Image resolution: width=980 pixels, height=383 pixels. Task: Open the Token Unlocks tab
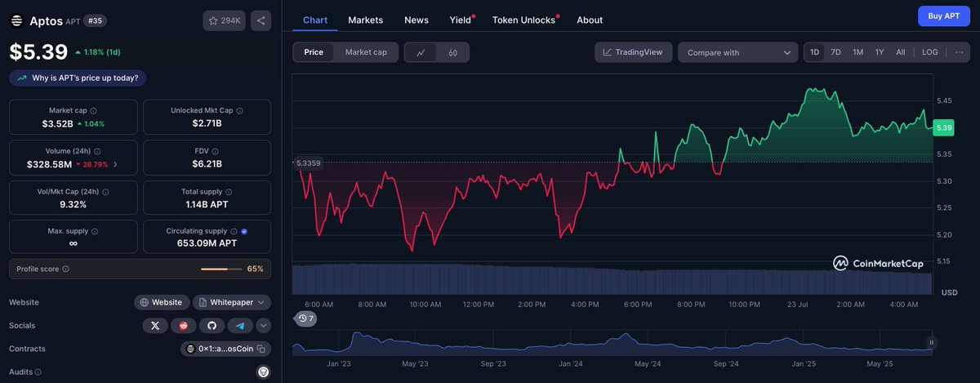[x=523, y=20]
